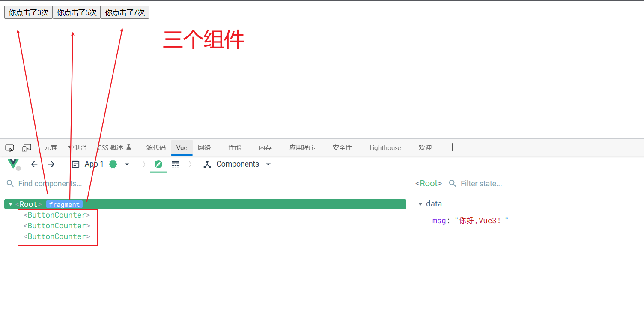
Task: Select the Inspector compass icon
Action: [158, 164]
